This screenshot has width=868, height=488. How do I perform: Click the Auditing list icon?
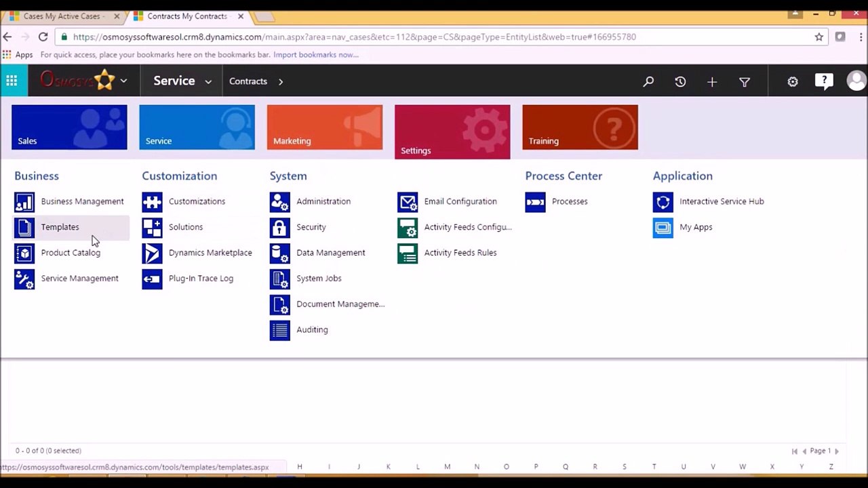click(280, 330)
